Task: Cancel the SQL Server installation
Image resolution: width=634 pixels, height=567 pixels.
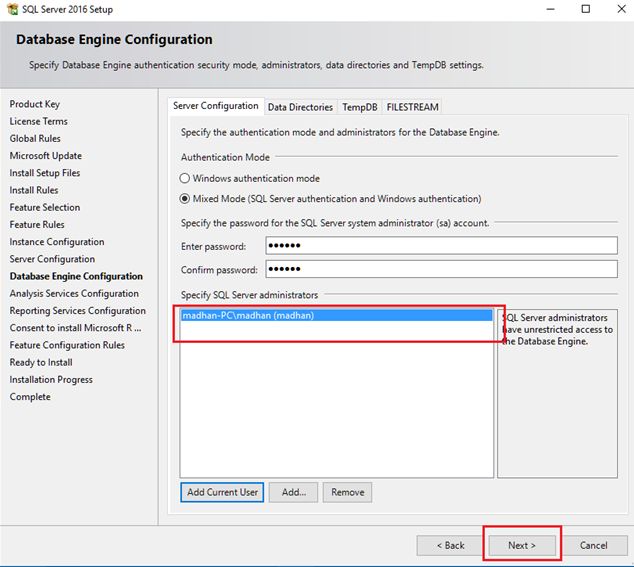Action: (593, 545)
